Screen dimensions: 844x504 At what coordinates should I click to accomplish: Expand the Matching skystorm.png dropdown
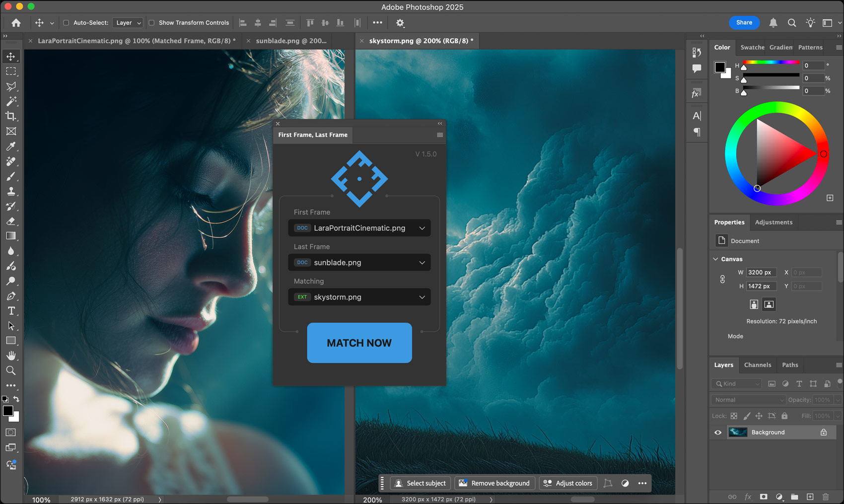[359, 297]
